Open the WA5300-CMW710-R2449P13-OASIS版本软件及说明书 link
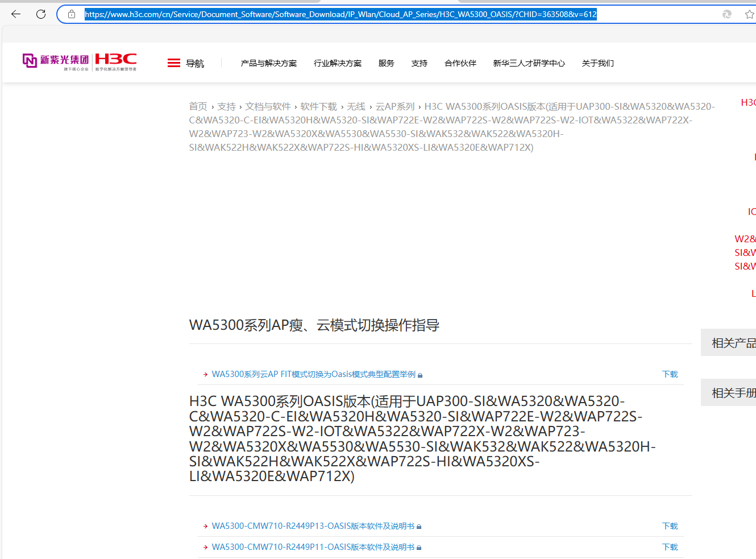Image resolution: width=756 pixels, height=559 pixels. click(313, 526)
